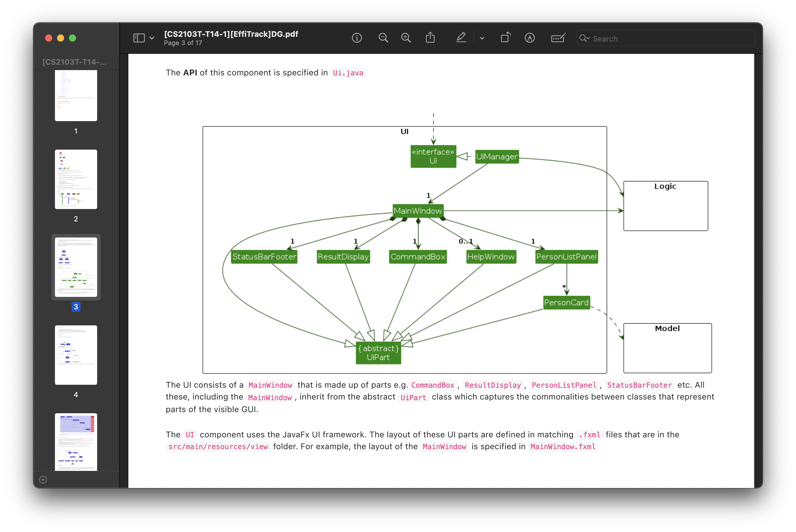Click the sidebar document title header

[74, 62]
